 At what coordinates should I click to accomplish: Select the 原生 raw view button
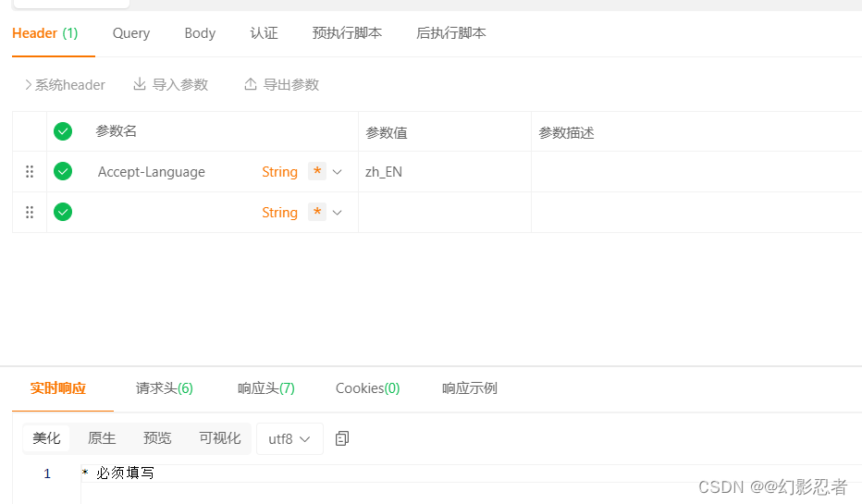point(103,438)
